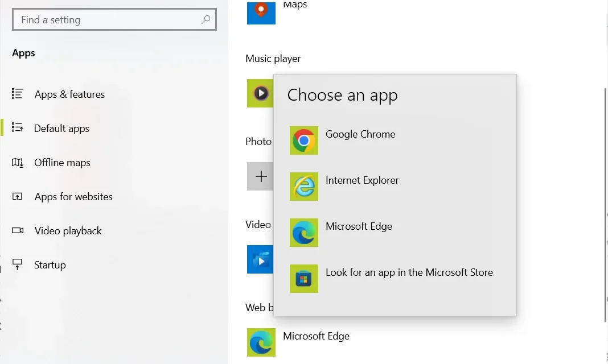Image resolution: width=608 pixels, height=364 pixels.
Task: Click the plus icon under Photo viewer
Action: 260,176
